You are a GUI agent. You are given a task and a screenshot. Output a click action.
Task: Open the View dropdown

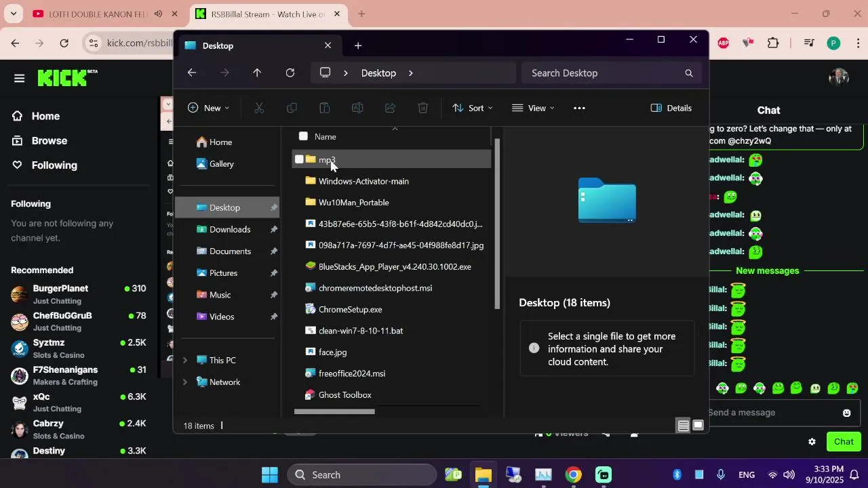[x=533, y=108]
